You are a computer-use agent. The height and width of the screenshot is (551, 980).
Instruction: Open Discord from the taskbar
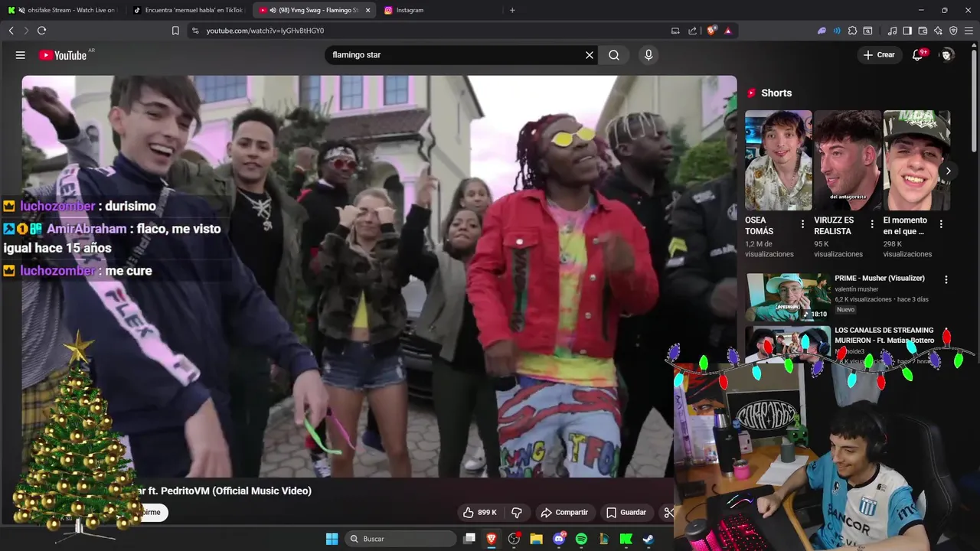[559, 539]
